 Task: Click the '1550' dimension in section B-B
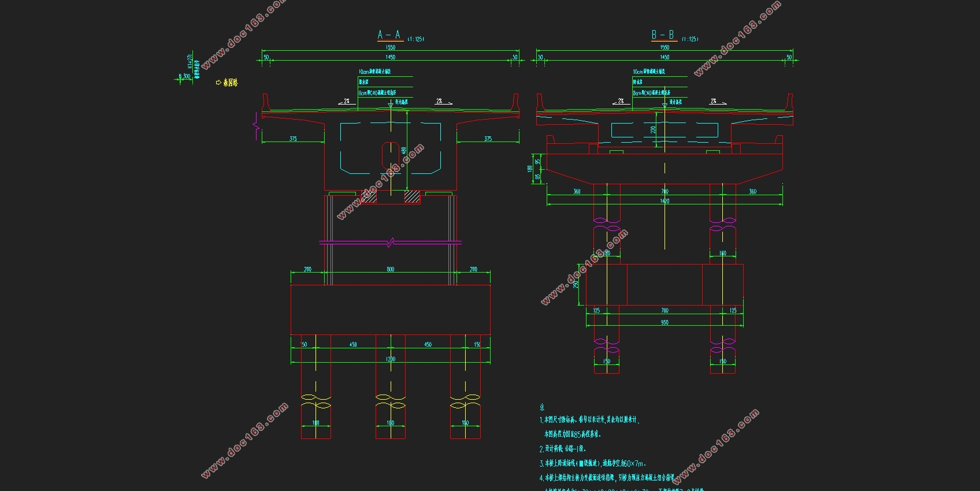coord(665,48)
